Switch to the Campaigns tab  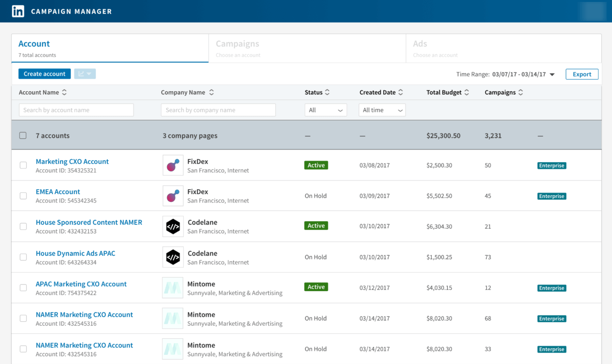(x=307, y=48)
